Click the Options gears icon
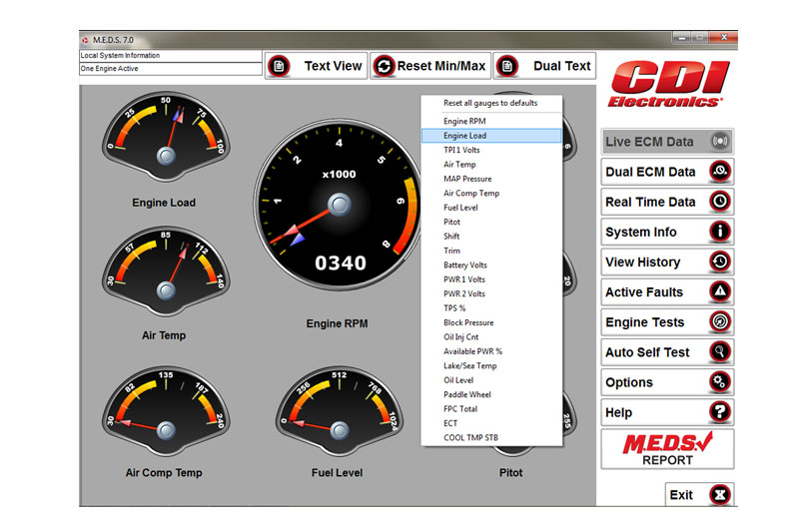799x532 pixels. 719,382
